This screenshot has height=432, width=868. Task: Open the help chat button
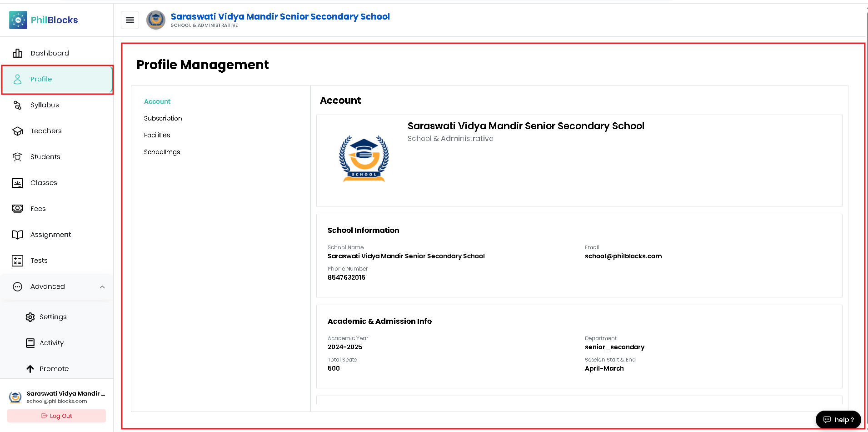838,419
